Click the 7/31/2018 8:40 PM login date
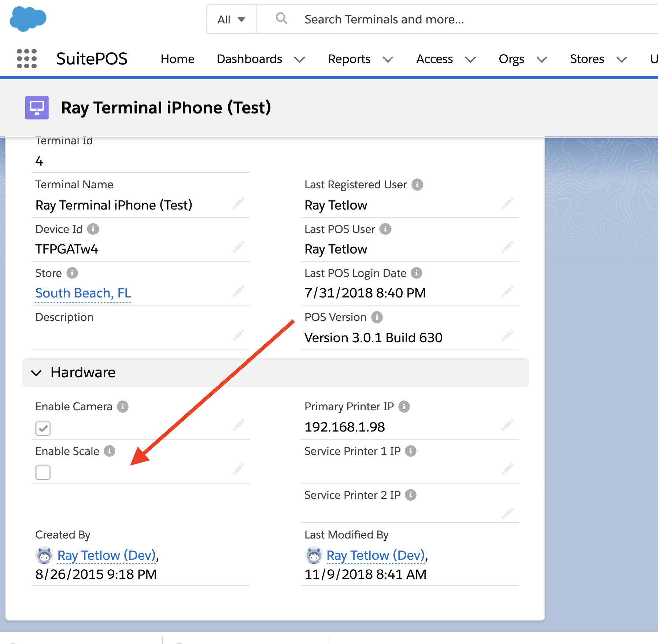 [365, 293]
